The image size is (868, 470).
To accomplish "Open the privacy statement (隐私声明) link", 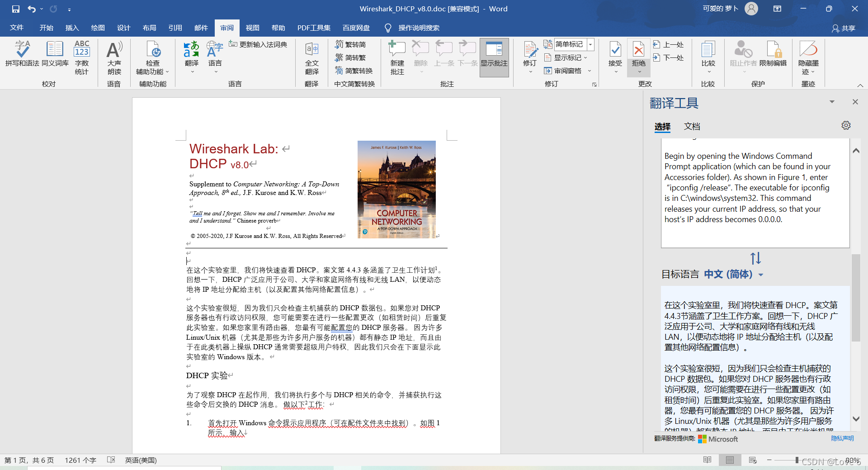I will point(842,438).
